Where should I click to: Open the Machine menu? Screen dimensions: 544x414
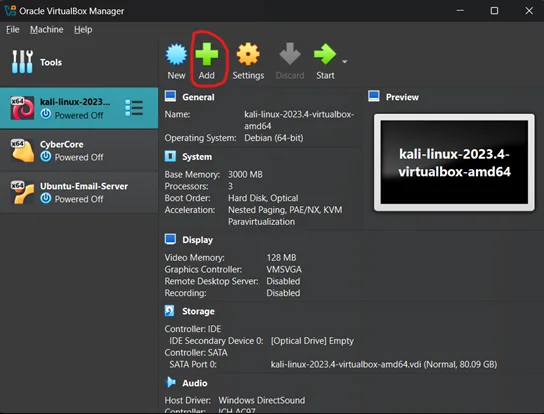coord(46,29)
